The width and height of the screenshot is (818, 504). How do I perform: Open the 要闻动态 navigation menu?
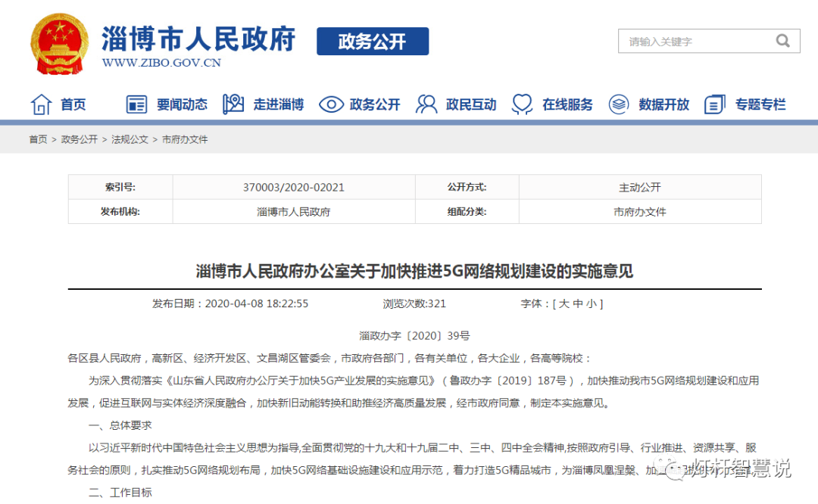click(x=183, y=104)
